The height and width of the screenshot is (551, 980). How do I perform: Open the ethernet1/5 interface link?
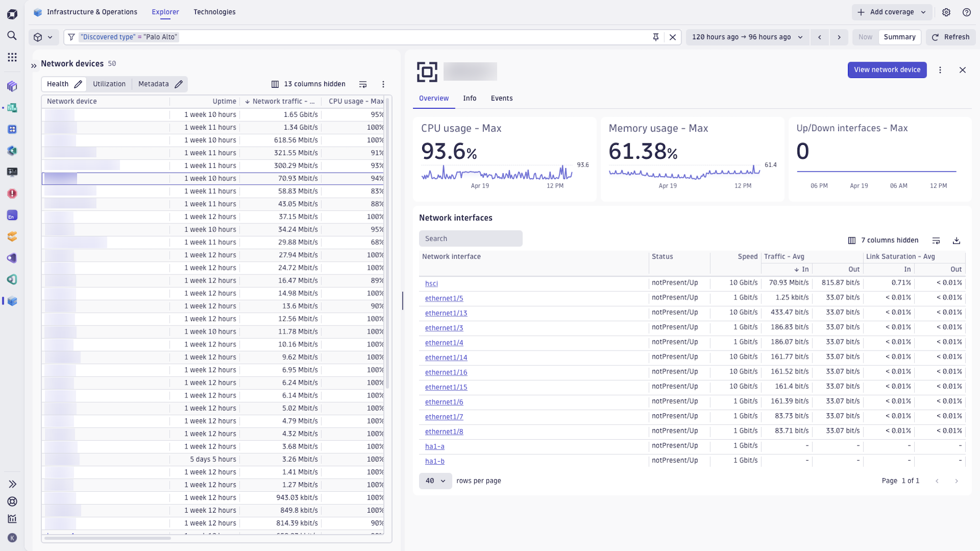pos(444,298)
